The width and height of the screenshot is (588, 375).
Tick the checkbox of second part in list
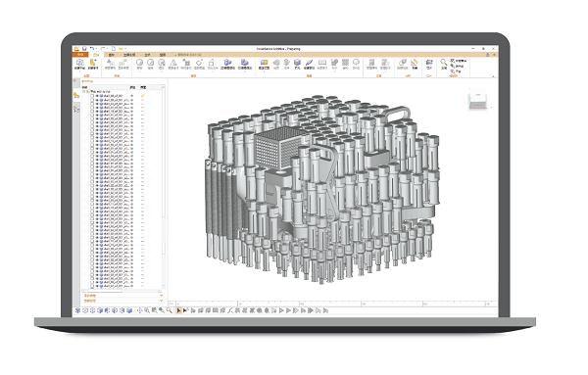click(x=92, y=100)
